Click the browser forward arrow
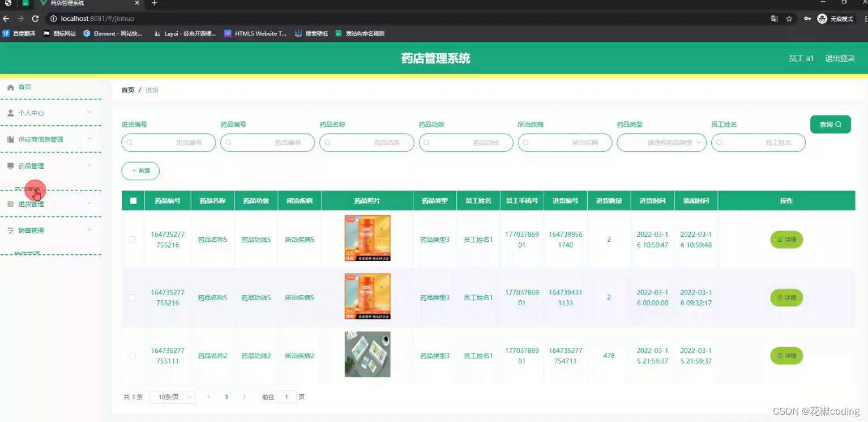The image size is (868, 422). [x=20, y=19]
